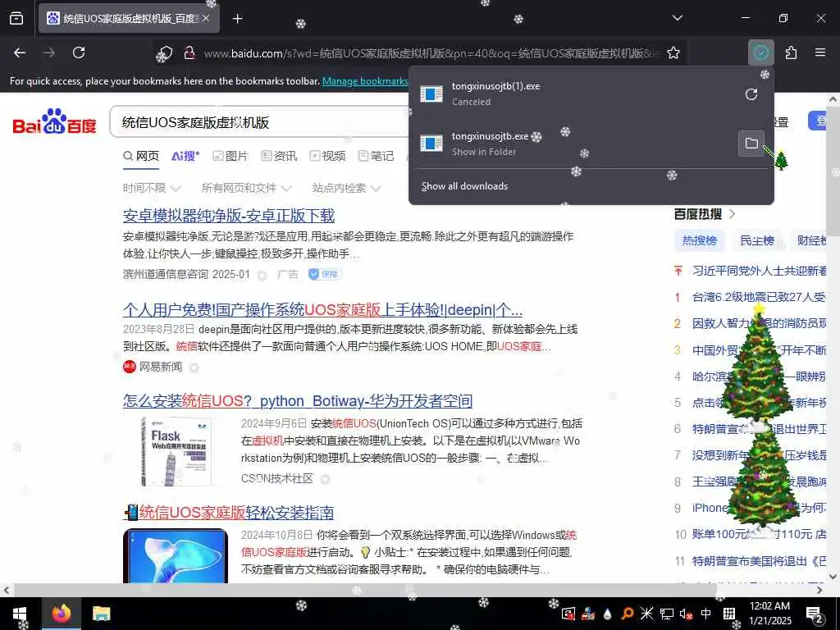The width and height of the screenshot is (840, 630).
Task: Expand the 百度热搜 chevron
Action: pos(733,214)
